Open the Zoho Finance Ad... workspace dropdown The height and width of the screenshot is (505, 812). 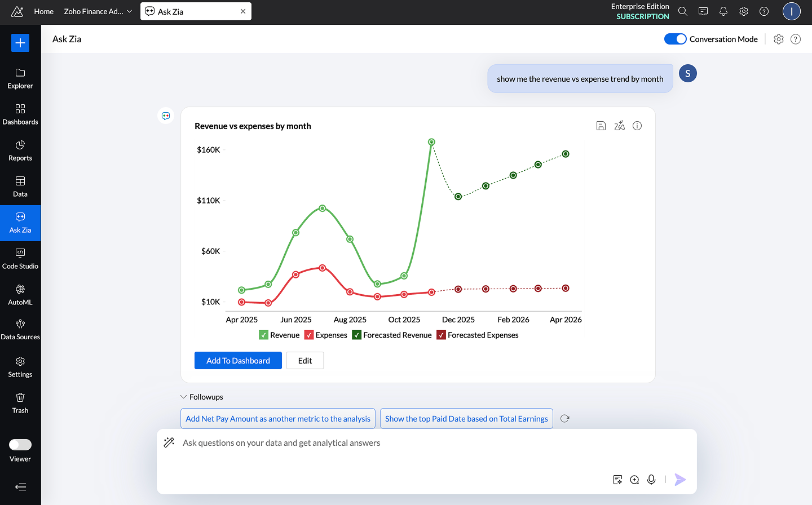coord(97,11)
